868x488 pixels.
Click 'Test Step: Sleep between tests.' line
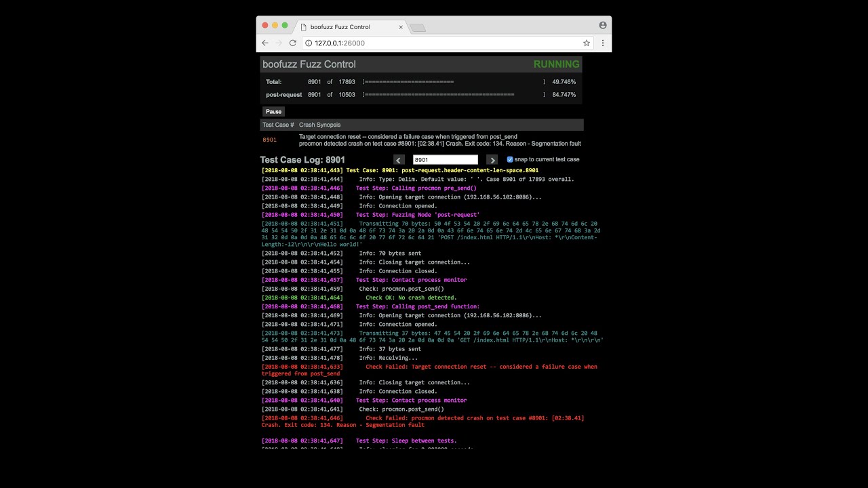click(359, 441)
